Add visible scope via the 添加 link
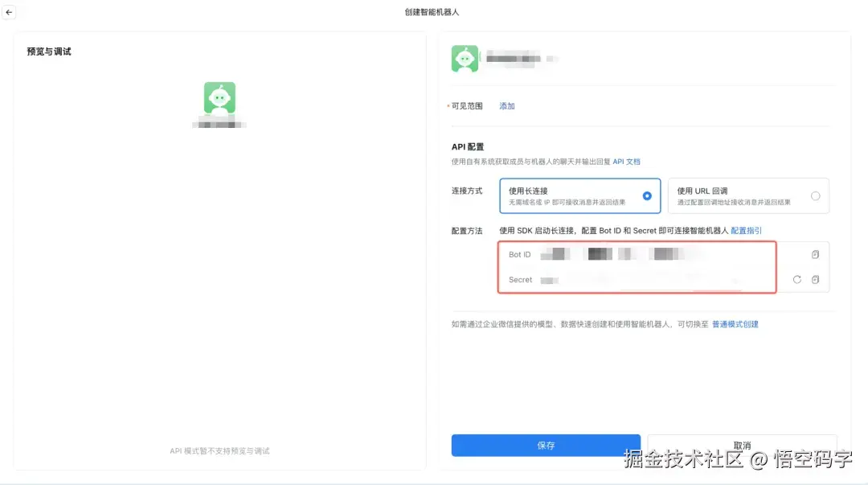 (507, 105)
